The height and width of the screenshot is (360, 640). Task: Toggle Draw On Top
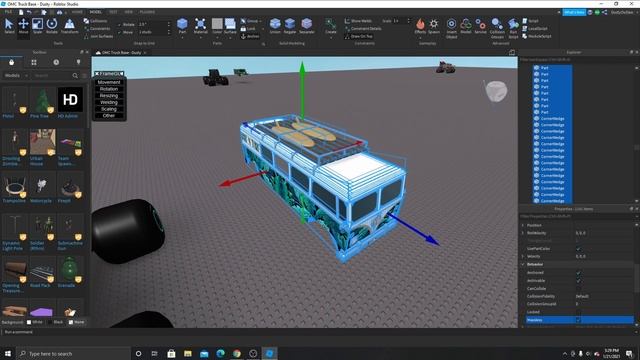click(358, 36)
